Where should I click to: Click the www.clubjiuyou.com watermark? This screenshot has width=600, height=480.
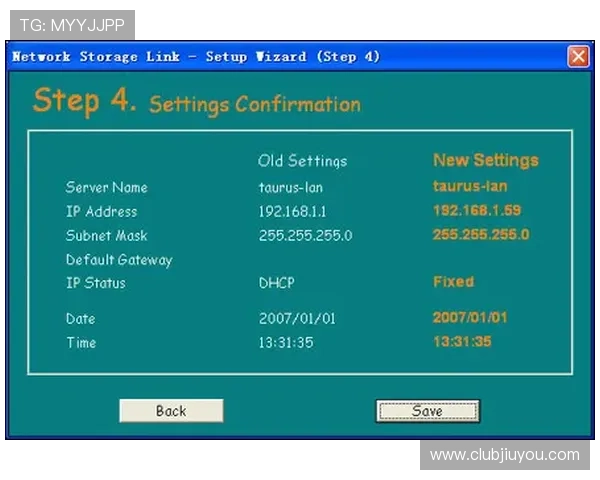[504, 455]
